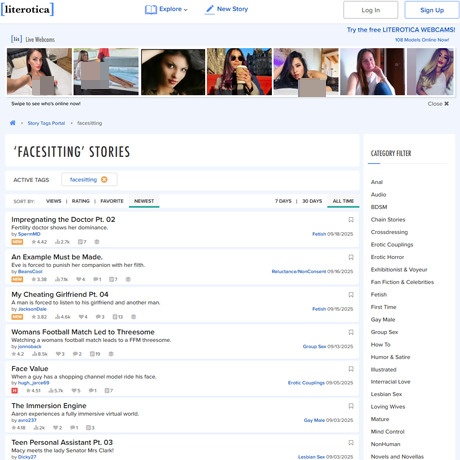Open story The Immersion Engine

[x=49, y=406]
